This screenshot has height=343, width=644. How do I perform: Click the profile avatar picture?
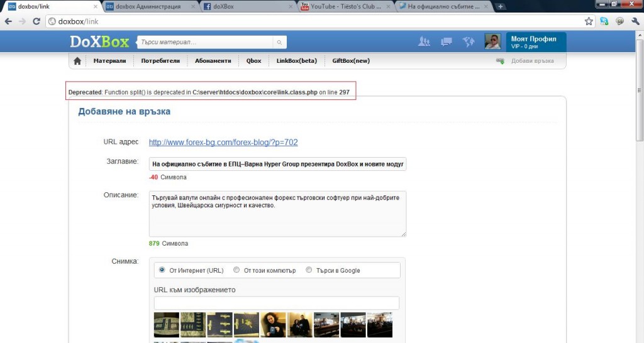492,42
